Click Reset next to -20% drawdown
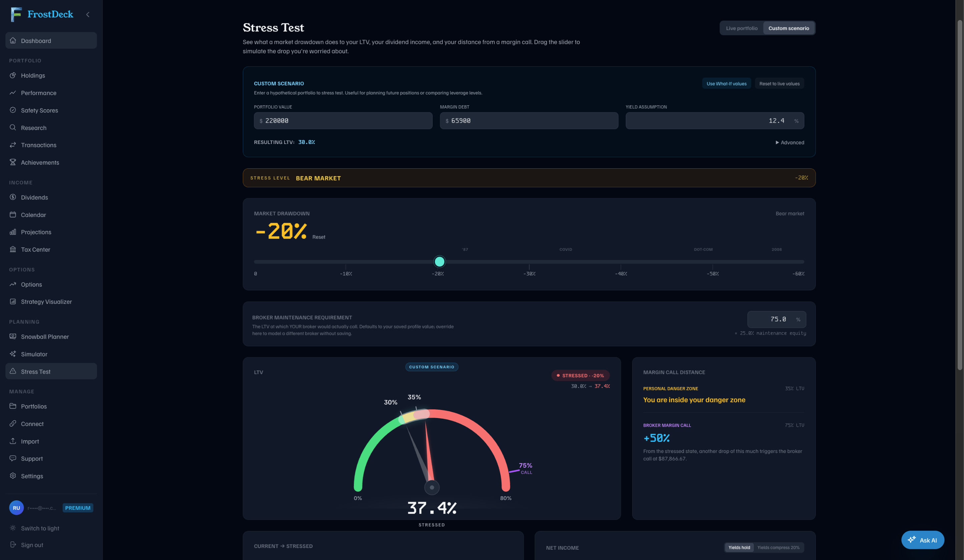This screenshot has height=560, width=964. [319, 237]
